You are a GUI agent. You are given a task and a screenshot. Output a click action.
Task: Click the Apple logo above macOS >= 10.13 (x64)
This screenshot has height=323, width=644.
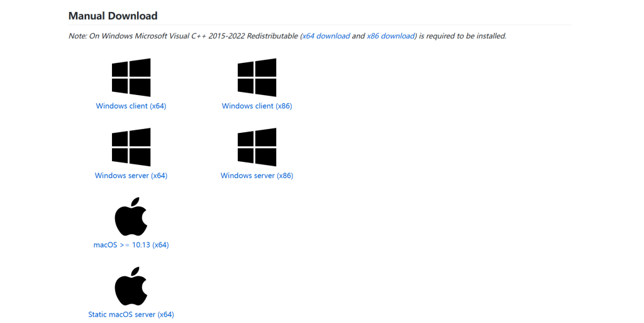click(131, 217)
